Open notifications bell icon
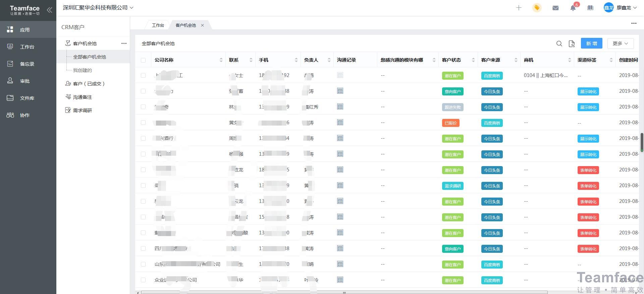The height and width of the screenshot is (294, 644). tap(573, 8)
